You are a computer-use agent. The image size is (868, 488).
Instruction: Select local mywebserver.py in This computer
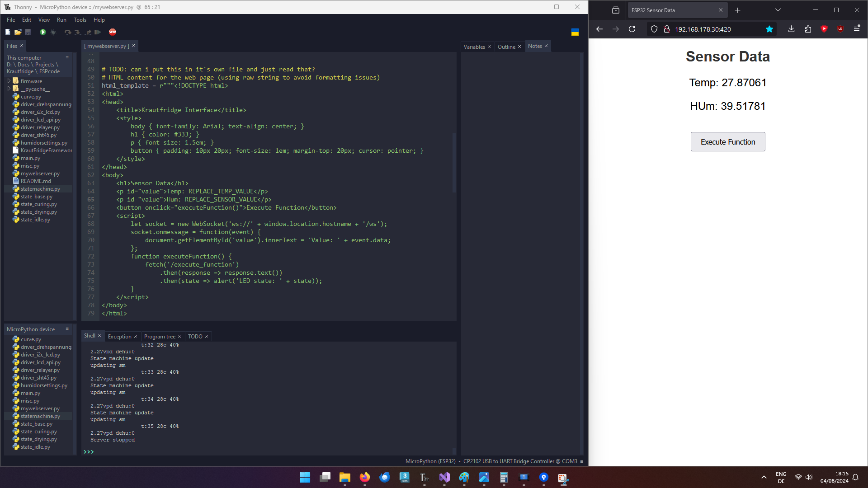[x=40, y=174]
